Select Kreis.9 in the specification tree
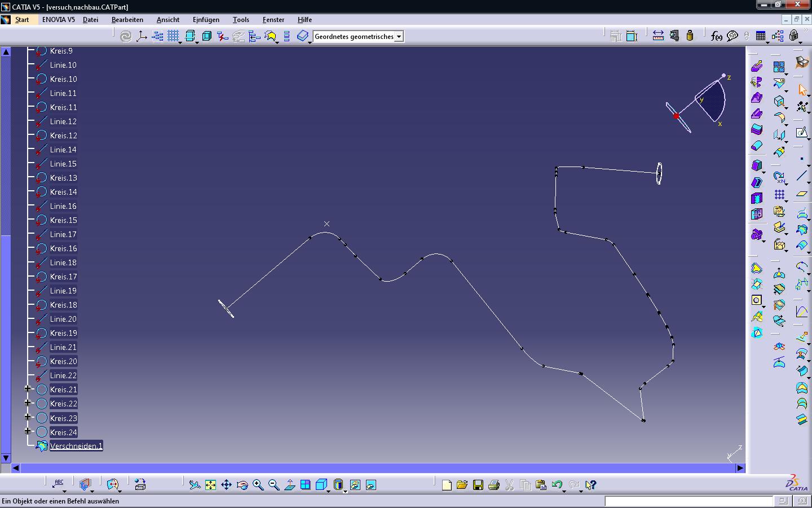This screenshot has width=812, height=508. point(61,51)
